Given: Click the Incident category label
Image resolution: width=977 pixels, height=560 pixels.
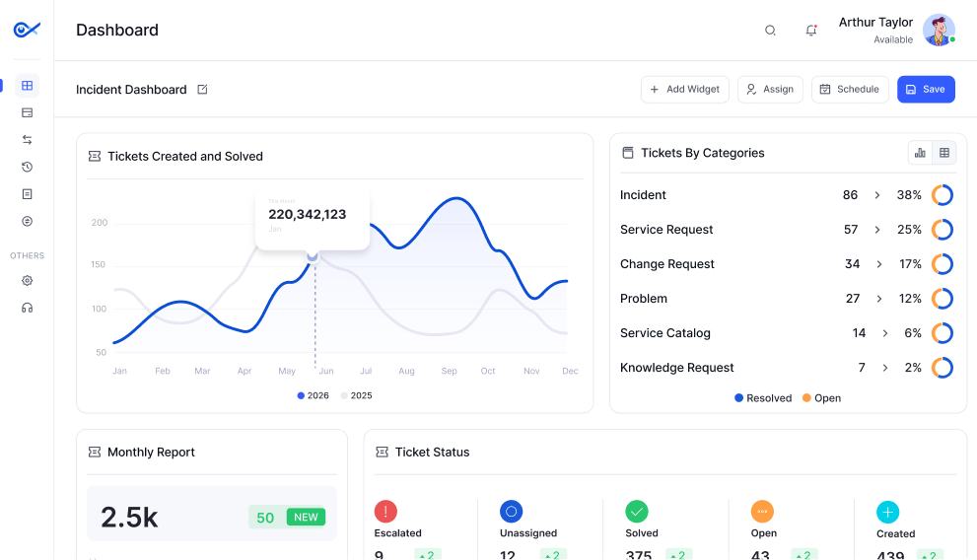Looking at the screenshot, I should click(643, 195).
